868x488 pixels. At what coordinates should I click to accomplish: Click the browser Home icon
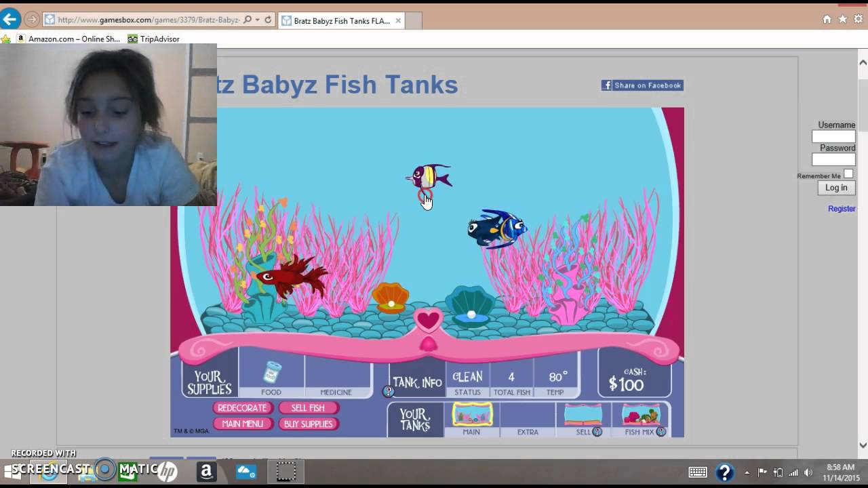click(x=827, y=19)
